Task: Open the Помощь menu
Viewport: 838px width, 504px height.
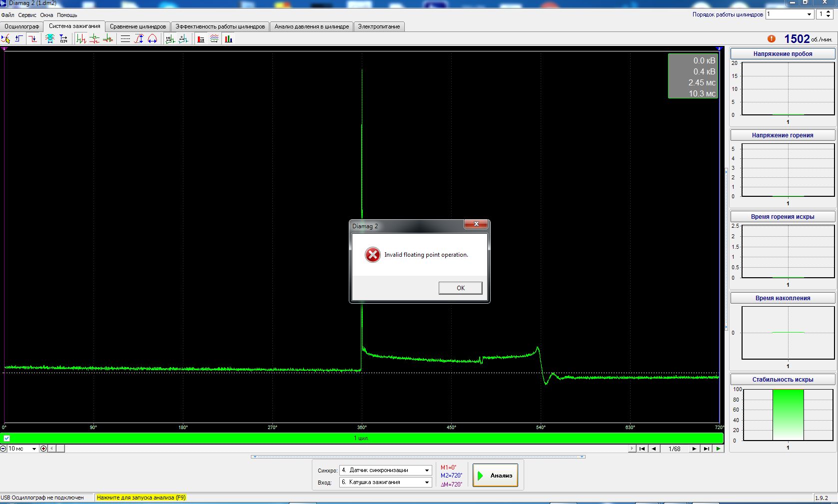Action: pyautogui.click(x=67, y=15)
